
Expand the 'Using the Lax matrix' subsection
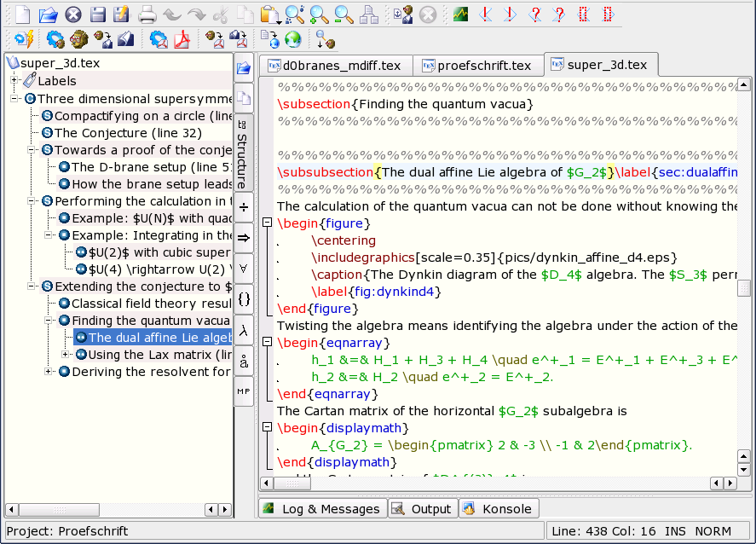coord(65,355)
